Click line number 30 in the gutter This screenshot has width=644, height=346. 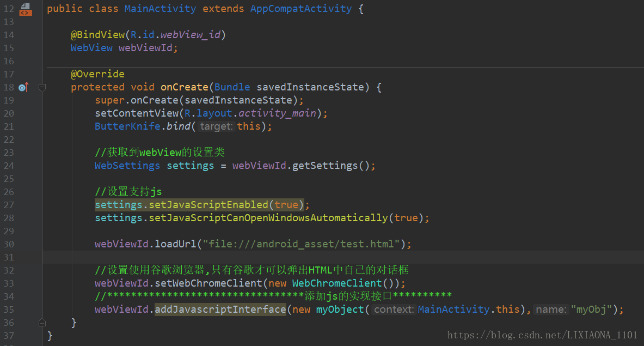(x=9, y=244)
